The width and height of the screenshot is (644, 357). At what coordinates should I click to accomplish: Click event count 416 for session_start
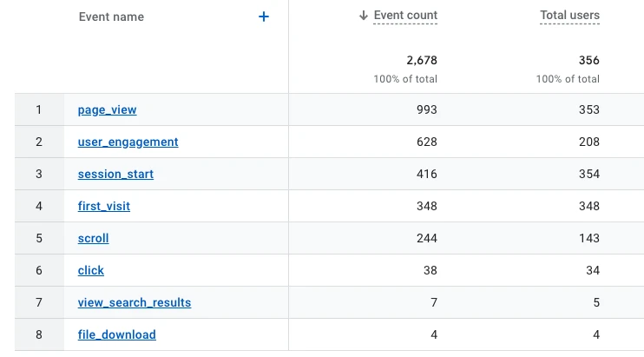coord(426,175)
